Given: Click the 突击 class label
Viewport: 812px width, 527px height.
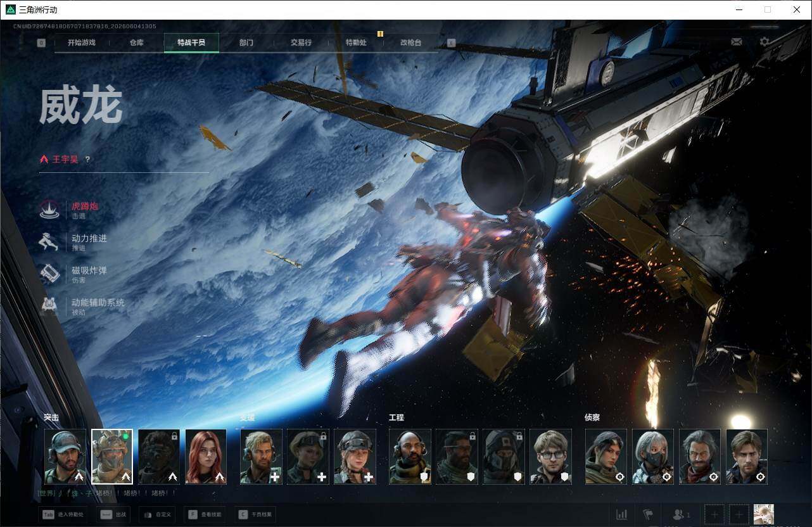Looking at the screenshot, I should (x=51, y=417).
